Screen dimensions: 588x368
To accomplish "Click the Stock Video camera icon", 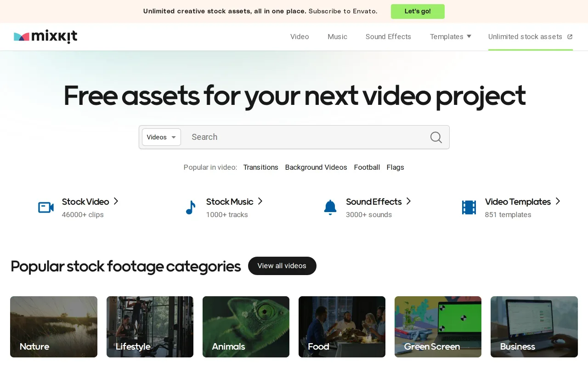I will pyautogui.click(x=46, y=207).
